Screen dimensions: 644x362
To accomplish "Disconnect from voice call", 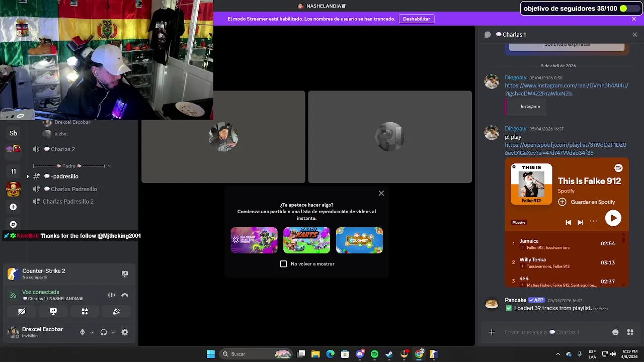I will [x=125, y=295].
